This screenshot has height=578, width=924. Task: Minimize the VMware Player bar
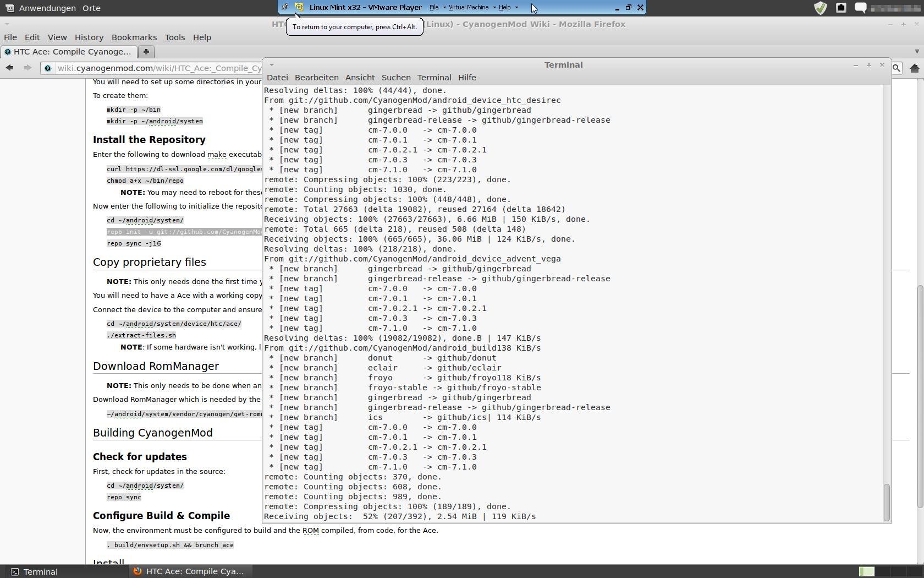click(x=617, y=8)
